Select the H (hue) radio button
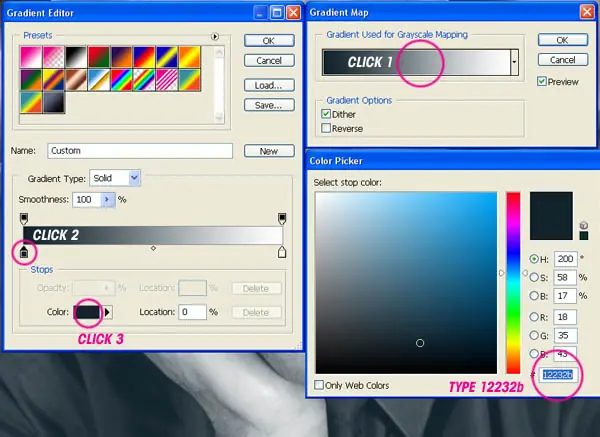Screen dimensions: 600x437 [534, 259]
